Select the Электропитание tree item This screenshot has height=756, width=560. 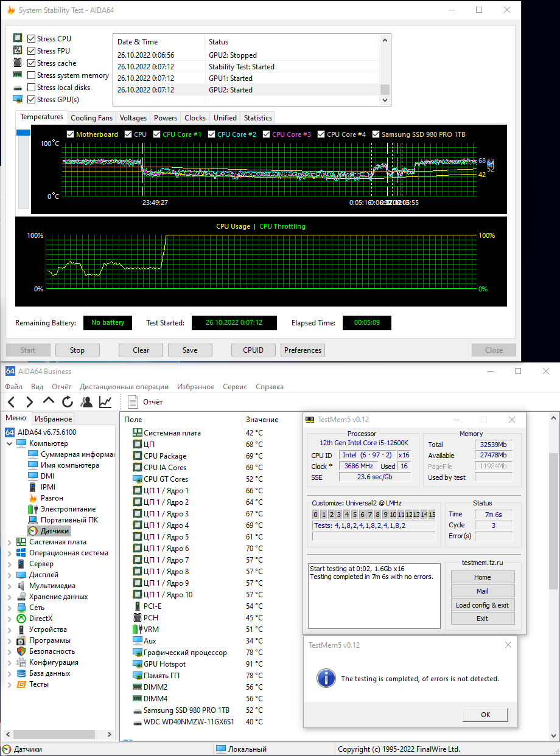coord(63,509)
